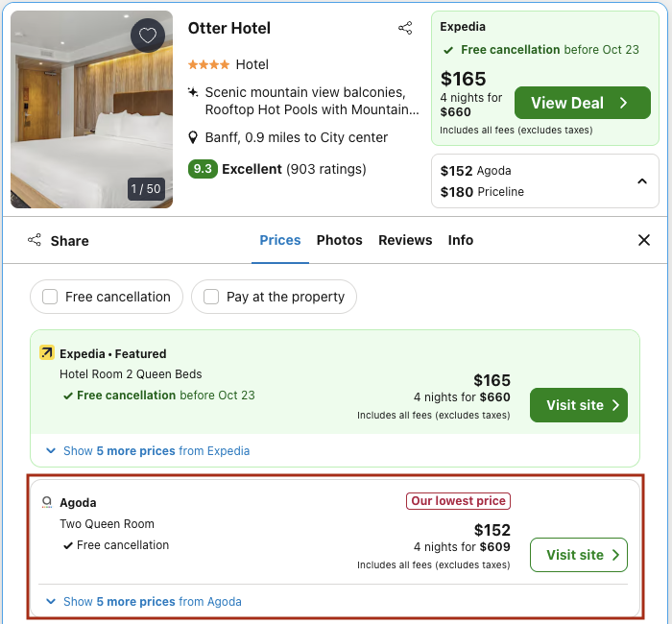Click the Share icon in the tab bar

coord(35,240)
